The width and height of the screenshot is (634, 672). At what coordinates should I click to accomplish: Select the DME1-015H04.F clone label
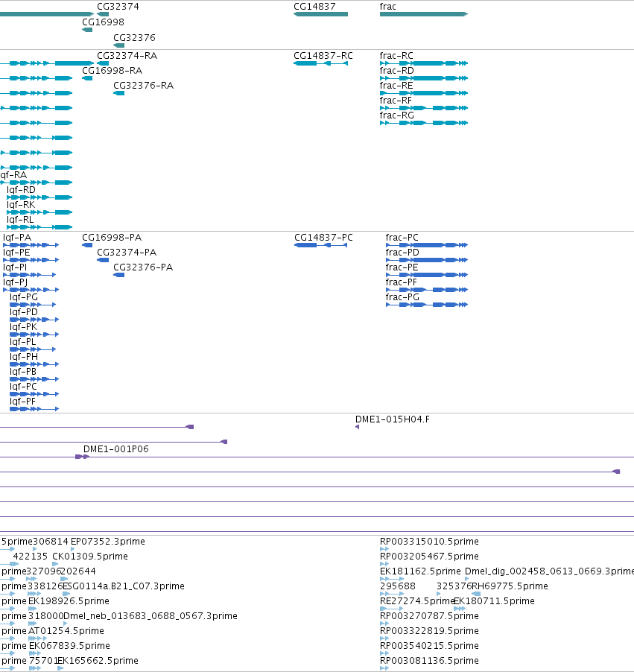pyautogui.click(x=392, y=419)
